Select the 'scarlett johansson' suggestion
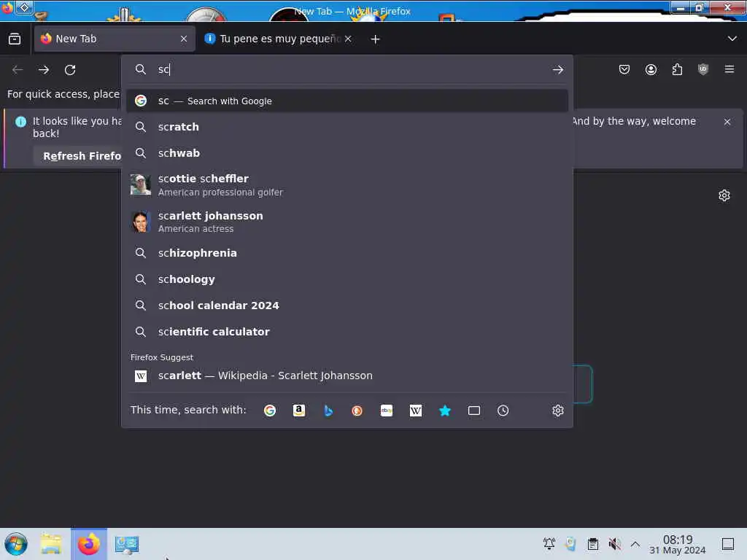Screen dimensions: 747x560 click(347, 222)
